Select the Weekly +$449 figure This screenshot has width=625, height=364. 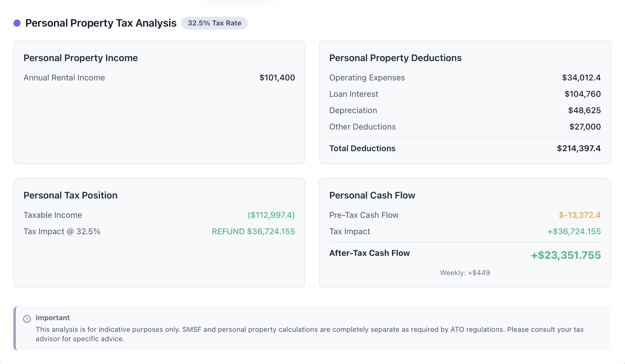point(465,272)
